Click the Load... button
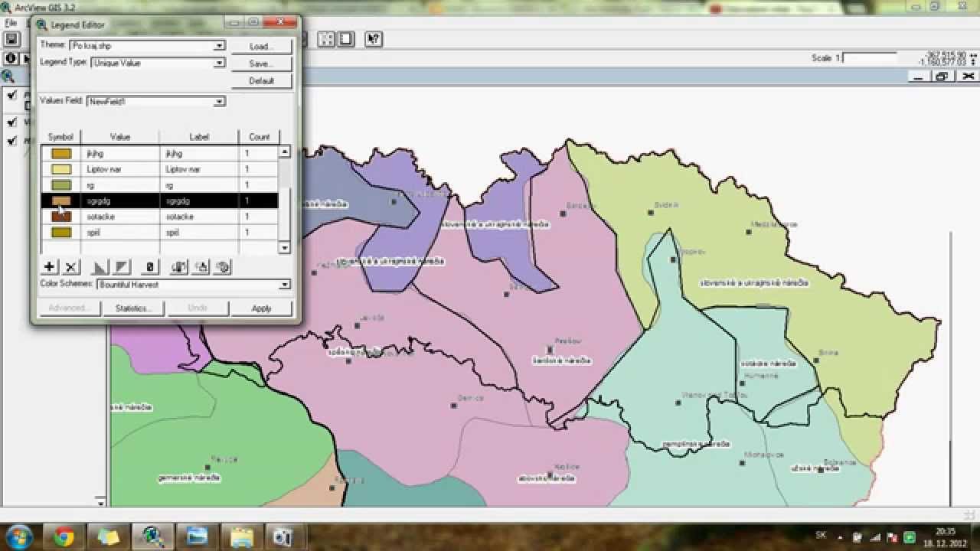Image resolution: width=980 pixels, height=551 pixels. 261,47
